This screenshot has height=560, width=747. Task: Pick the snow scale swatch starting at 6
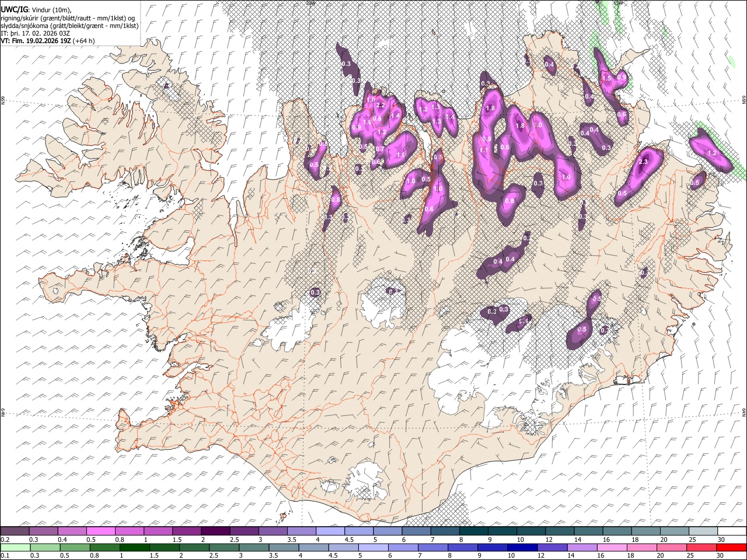[416, 531]
